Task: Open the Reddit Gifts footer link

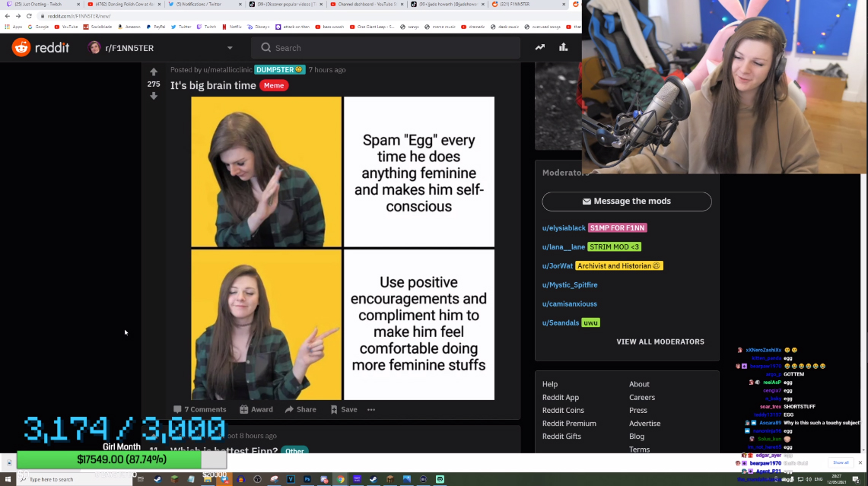Action: [561, 436]
